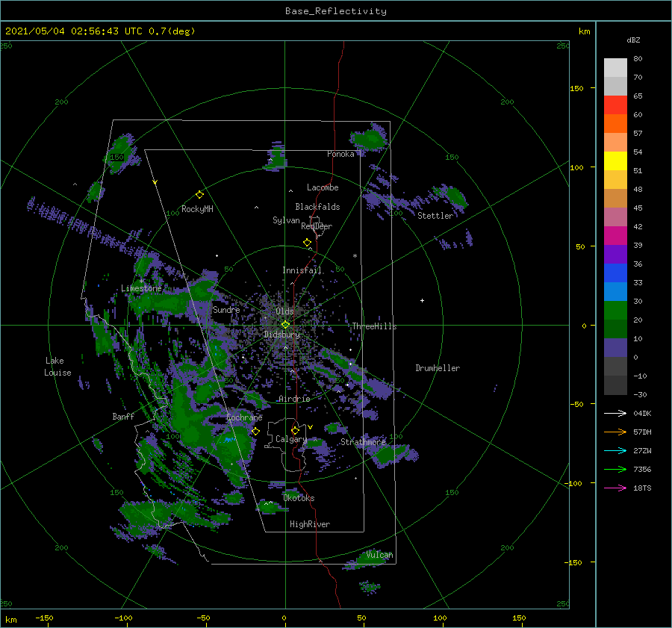The height and width of the screenshot is (628, 672).
Task: Click the yellow km unit label at top right
Action: [x=585, y=31]
